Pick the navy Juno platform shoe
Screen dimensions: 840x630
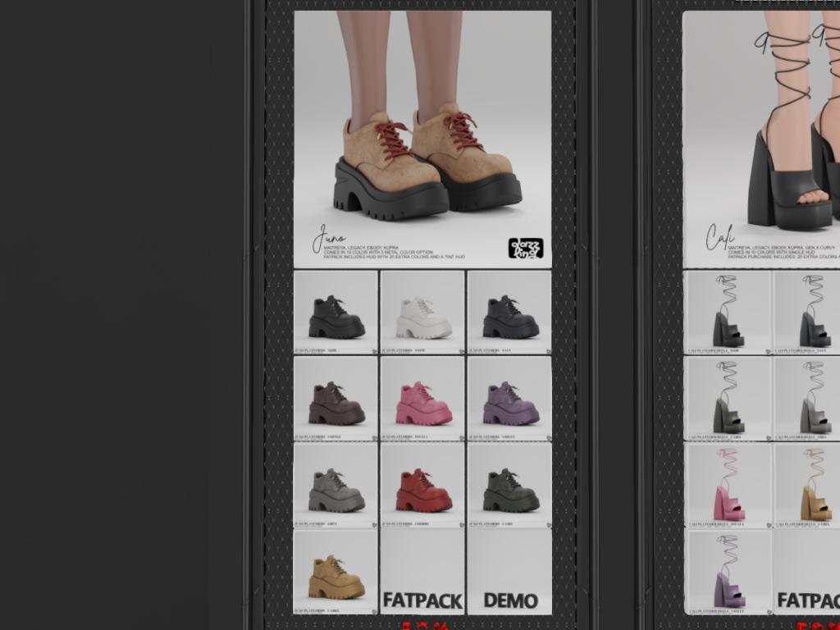pyautogui.click(x=509, y=313)
